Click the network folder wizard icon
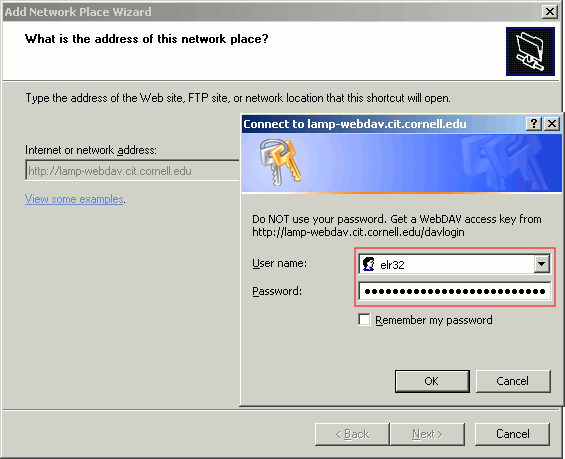The image size is (565, 459). [530, 52]
